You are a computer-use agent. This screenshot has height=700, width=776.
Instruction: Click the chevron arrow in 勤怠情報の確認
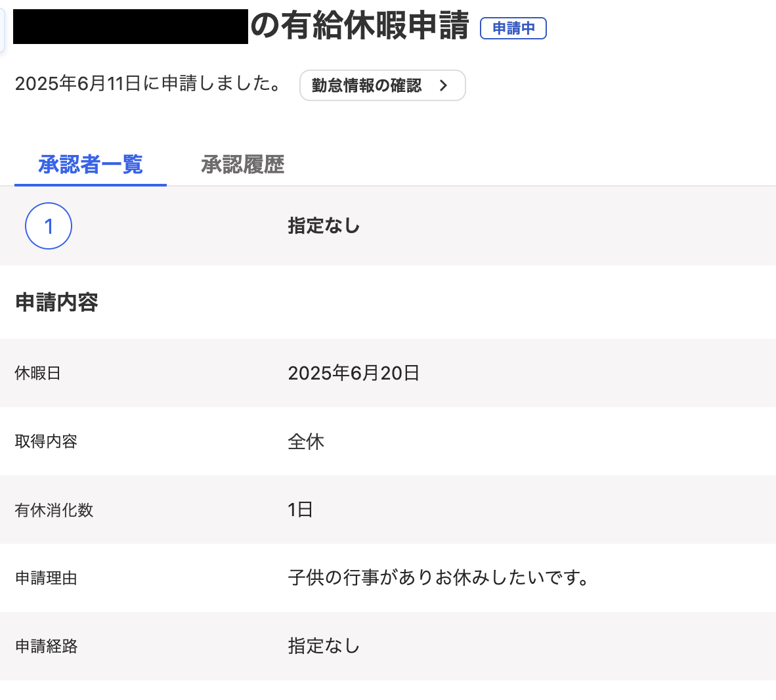click(443, 85)
